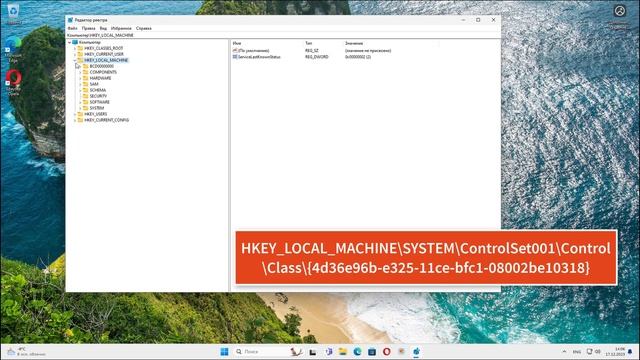Image resolution: width=640 pixels, height=360 pixels.
Task: Collapse the Компьютер root node arrow
Action: pos(69,42)
